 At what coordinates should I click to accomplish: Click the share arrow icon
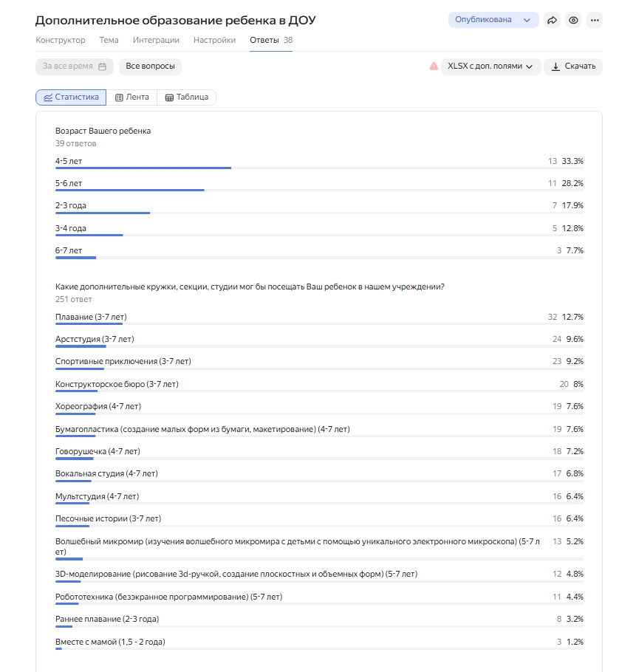click(552, 21)
